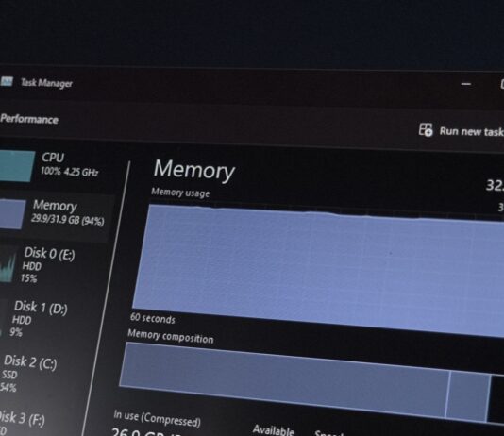Screen dimensions: 504x436
Task: Click the 'HDD' label under Disk 0
Action: tap(32, 266)
